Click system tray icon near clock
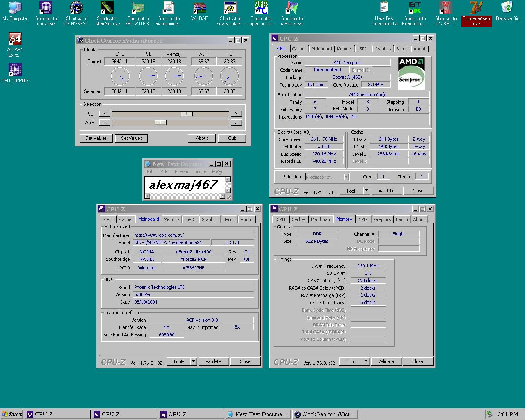This screenshot has height=420, width=525. (x=489, y=414)
